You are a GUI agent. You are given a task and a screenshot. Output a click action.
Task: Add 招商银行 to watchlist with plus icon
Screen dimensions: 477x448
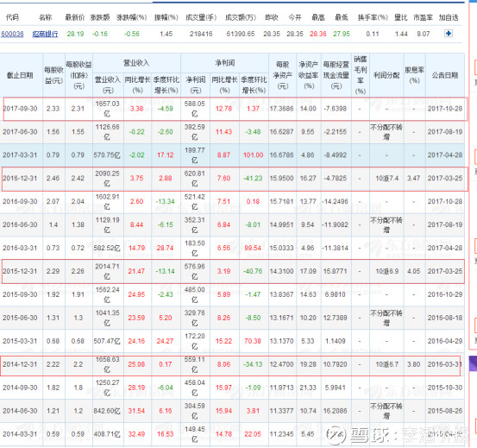point(449,33)
